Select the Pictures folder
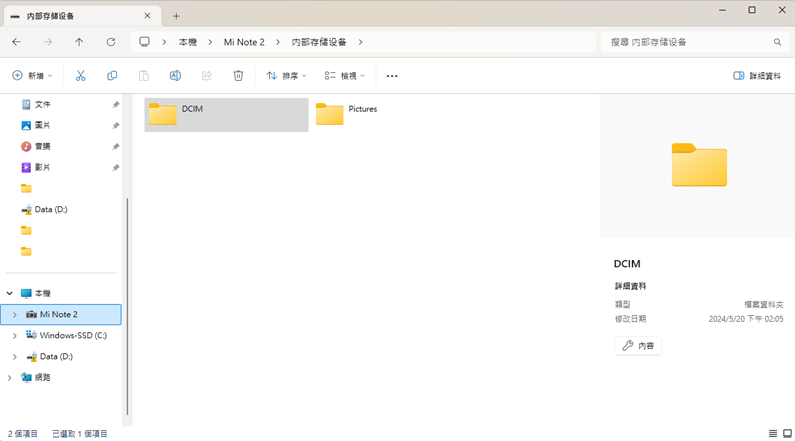The width and height of the screenshot is (795, 441). point(346,115)
